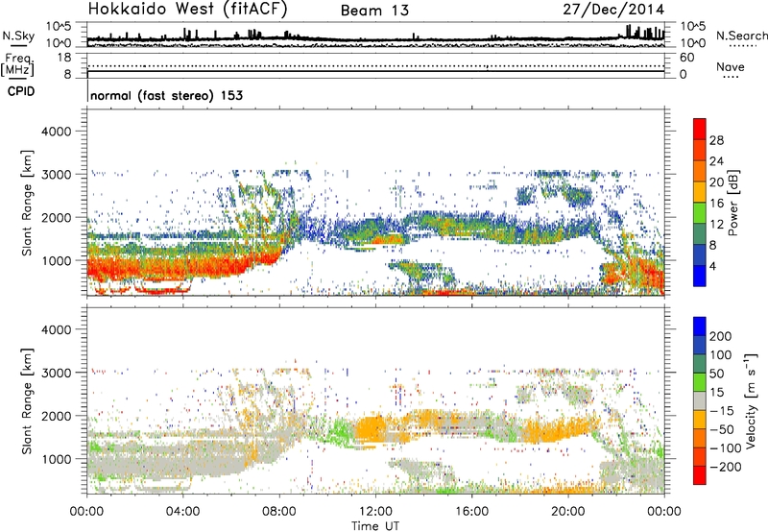
Task: Click the '12:00' time tick label
Action: tap(375, 512)
